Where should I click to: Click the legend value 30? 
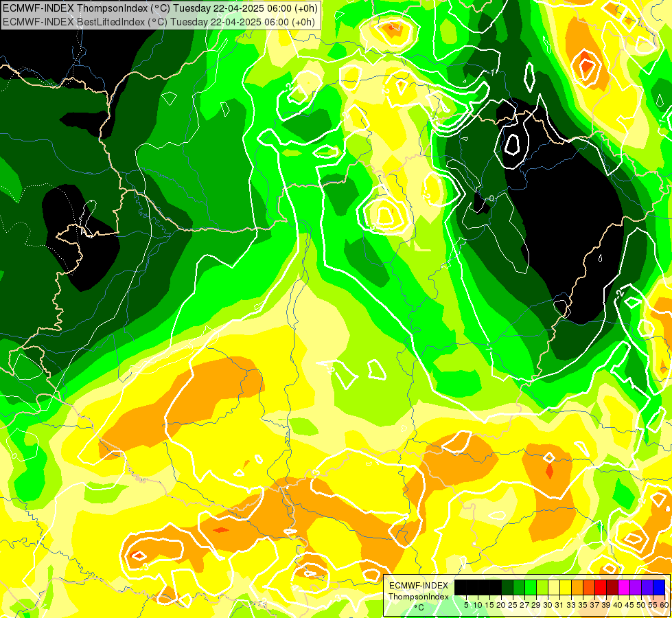[x=548, y=605]
